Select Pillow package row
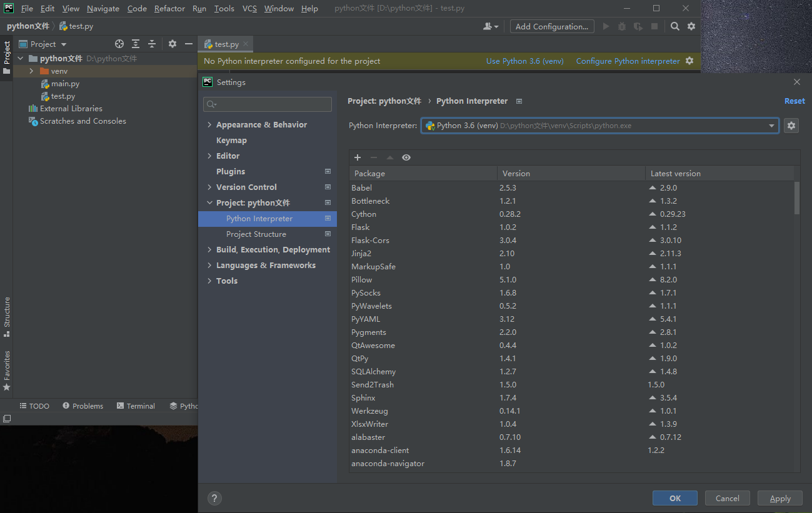The height and width of the screenshot is (513, 812). click(572, 280)
